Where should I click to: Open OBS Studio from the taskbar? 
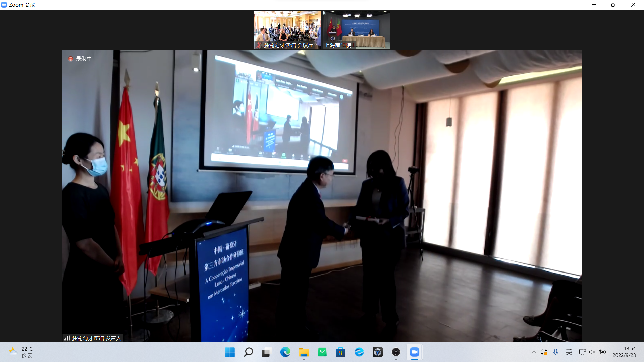(396, 352)
